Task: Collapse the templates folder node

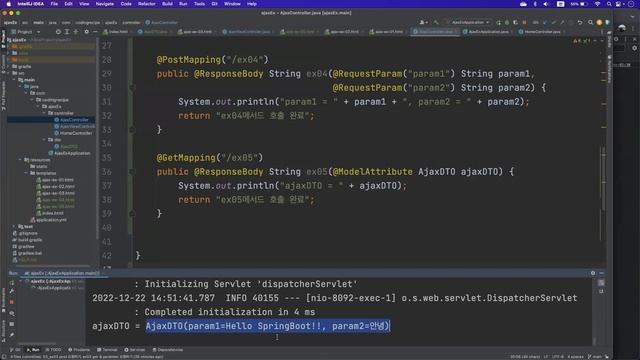Action: click(x=26, y=173)
